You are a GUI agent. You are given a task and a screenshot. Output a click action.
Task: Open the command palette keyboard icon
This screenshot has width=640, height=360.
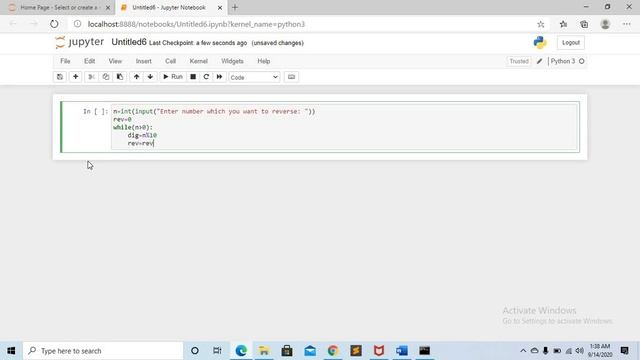[x=291, y=77]
